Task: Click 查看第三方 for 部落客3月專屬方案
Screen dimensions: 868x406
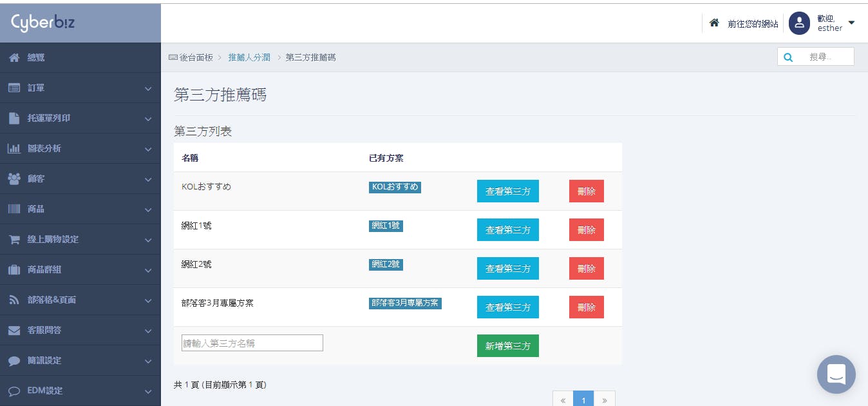Action: coord(508,307)
